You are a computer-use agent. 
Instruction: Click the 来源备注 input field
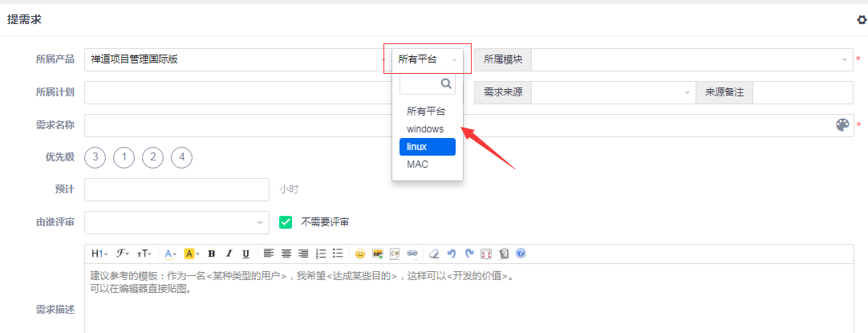pos(803,92)
